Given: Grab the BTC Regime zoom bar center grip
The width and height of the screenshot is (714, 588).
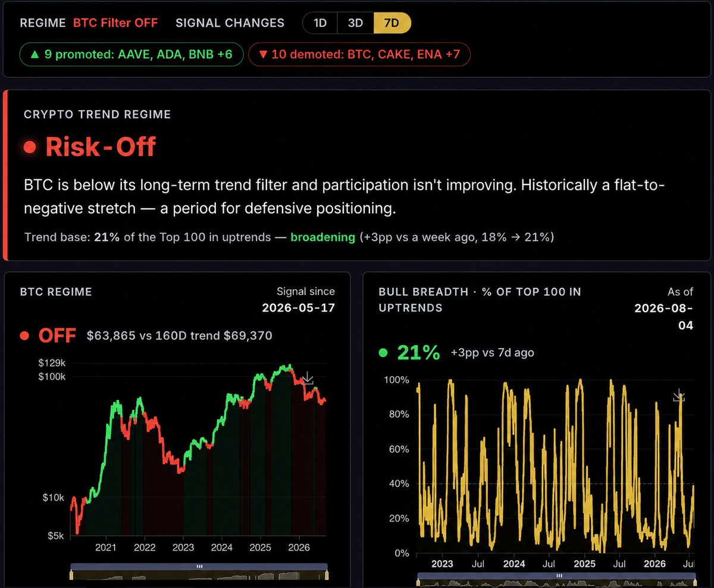Looking at the screenshot, I should pos(199,567).
